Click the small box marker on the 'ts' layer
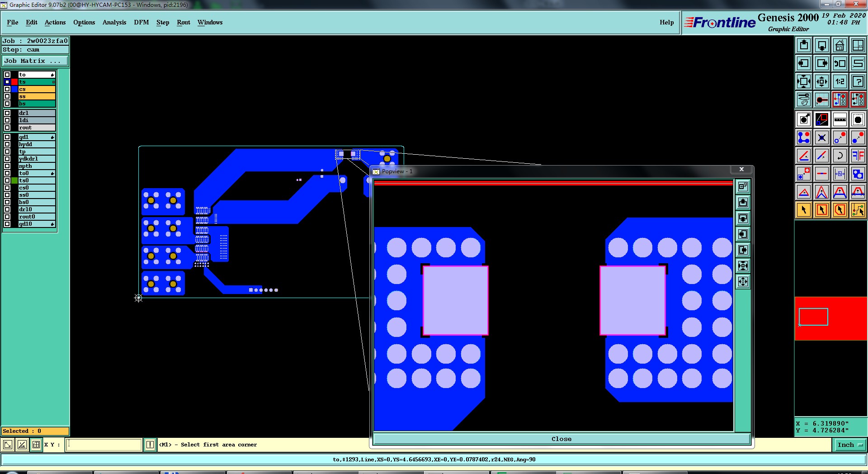This screenshot has height=474, width=868. pos(53,82)
